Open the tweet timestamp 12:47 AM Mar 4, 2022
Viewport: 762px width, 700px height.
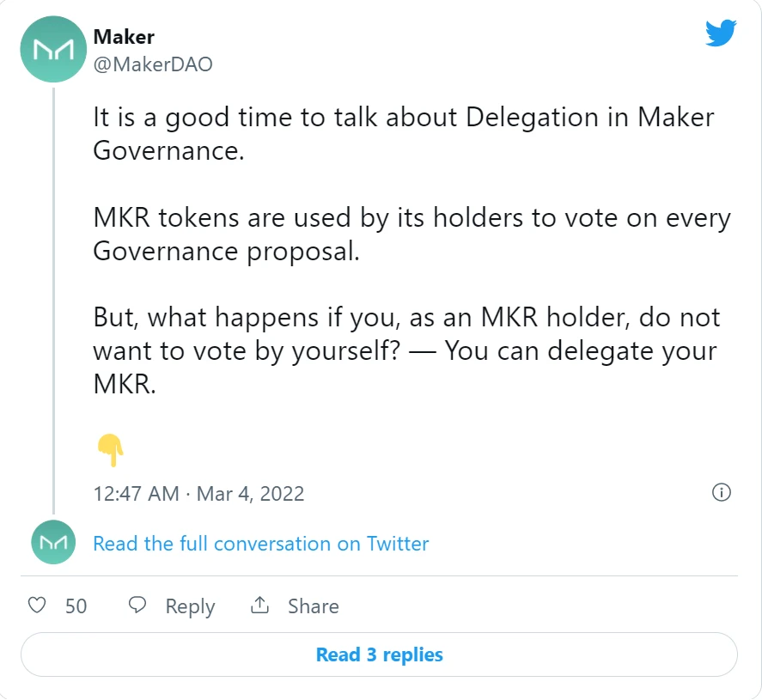click(x=198, y=494)
